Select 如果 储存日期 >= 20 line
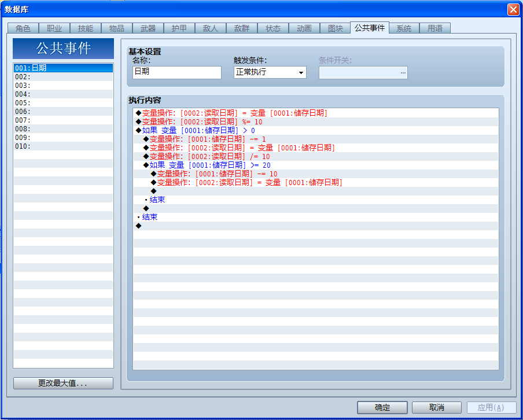 click(316, 165)
